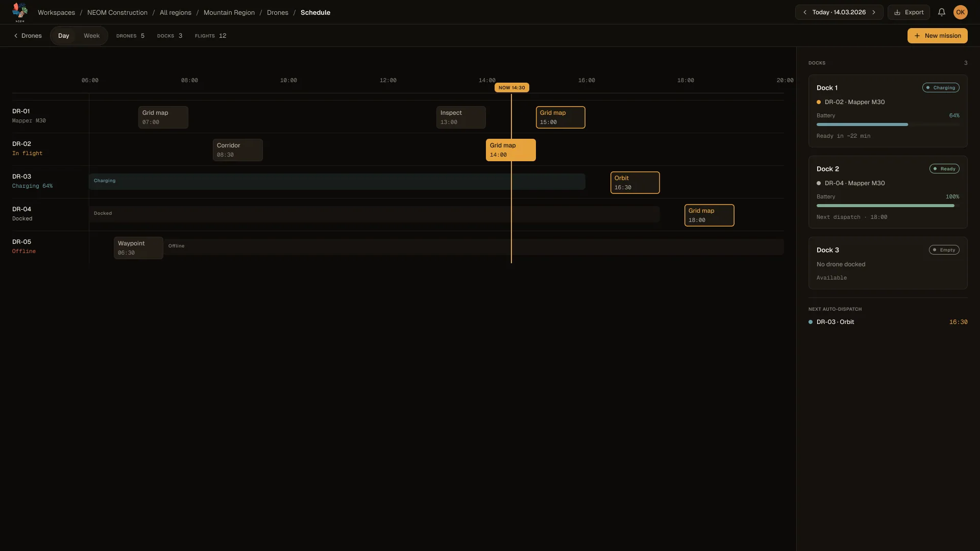
Task: Open NEOM Construction breadcrumb
Action: point(117,13)
